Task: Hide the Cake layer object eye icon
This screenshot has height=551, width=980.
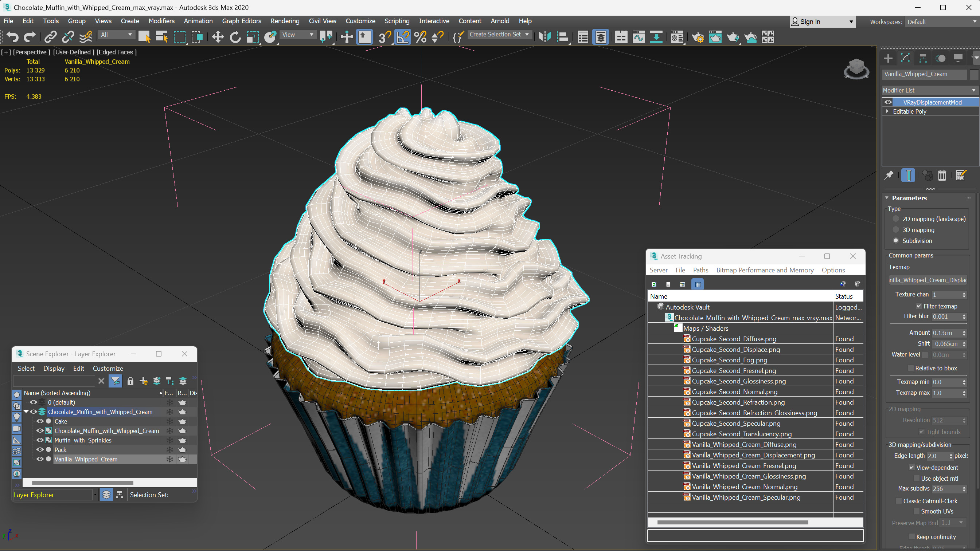Action: click(40, 421)
